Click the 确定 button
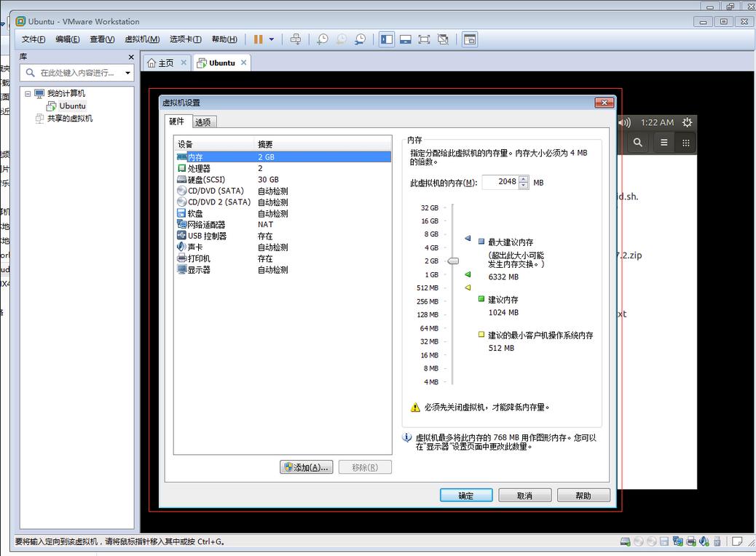This screenshot has height=556, width=756. [466, 496]
